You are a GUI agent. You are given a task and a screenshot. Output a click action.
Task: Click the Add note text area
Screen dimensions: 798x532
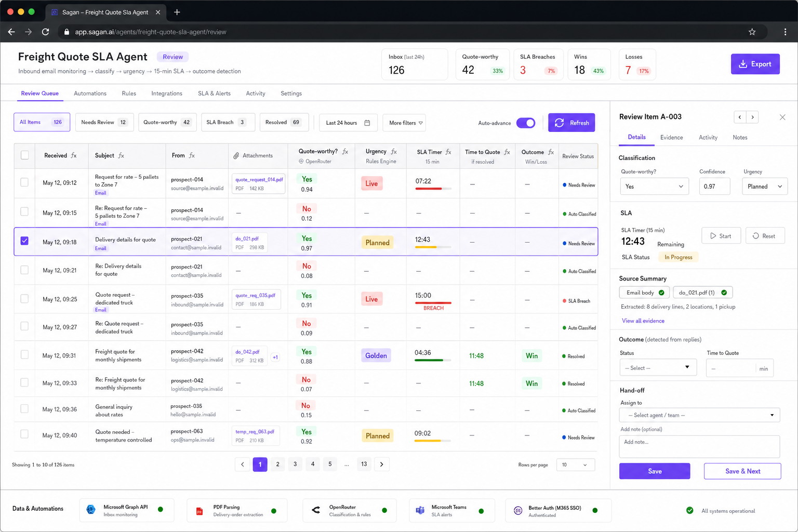[x=699, y=447]
